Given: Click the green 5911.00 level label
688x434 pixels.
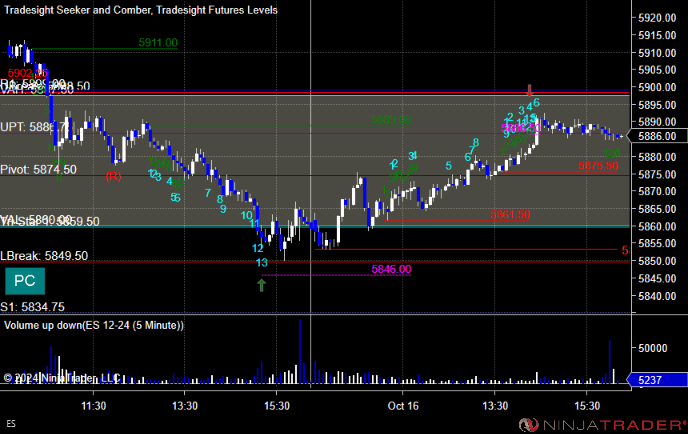Looking at the screenshot, I should (x=158, y=43).
